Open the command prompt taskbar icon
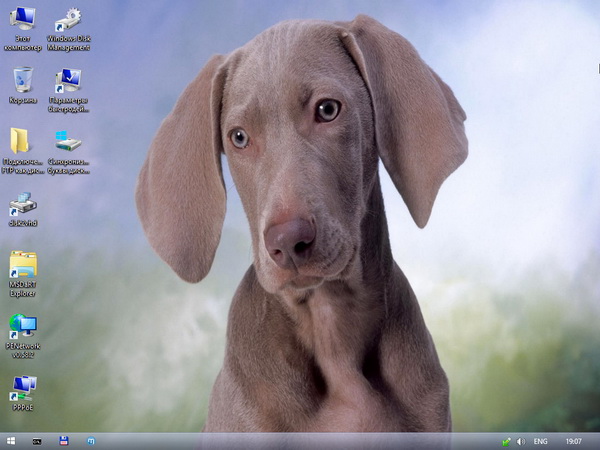Image resolution: width=600 pixels, height=450 pixels. click(37, 441)
